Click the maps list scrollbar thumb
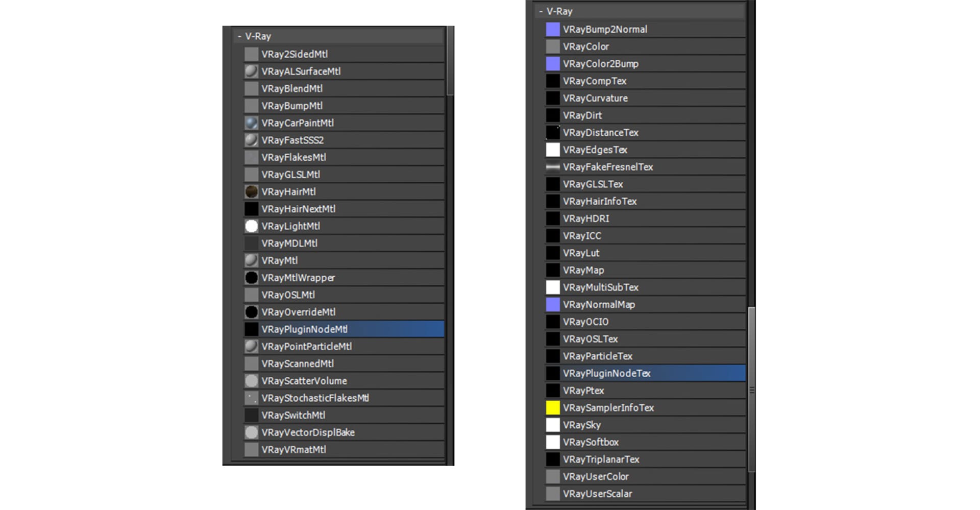This screenshot has width=980, height=510. click(751, 390)
